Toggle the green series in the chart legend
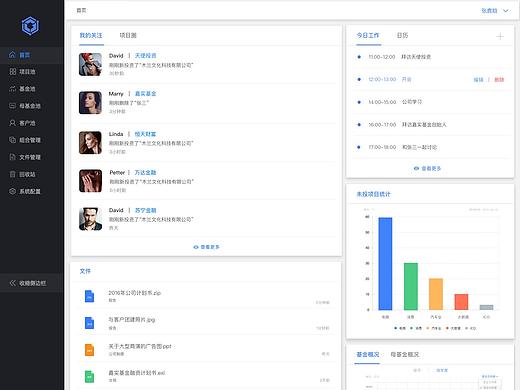 416,328
